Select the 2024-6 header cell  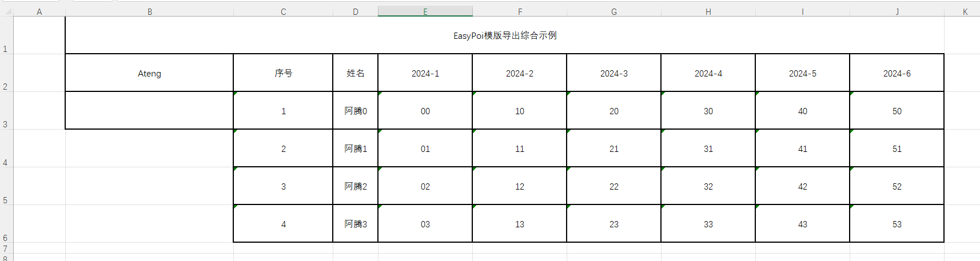pos(897,73)
